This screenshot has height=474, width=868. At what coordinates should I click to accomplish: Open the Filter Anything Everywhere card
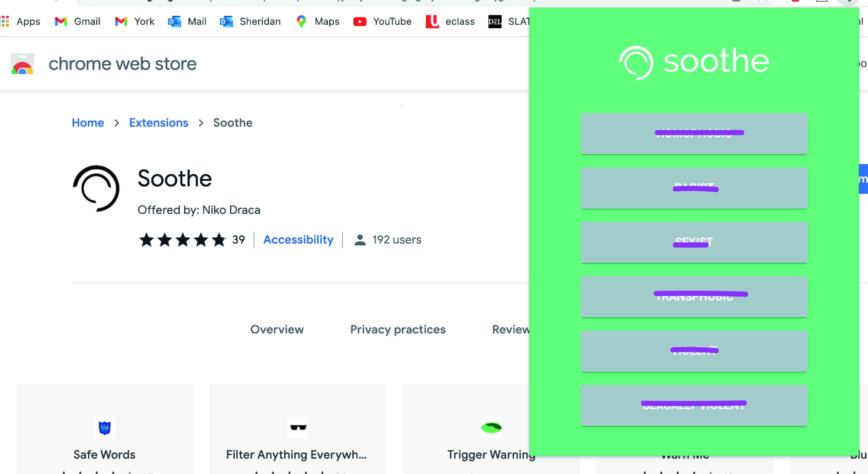298,429
